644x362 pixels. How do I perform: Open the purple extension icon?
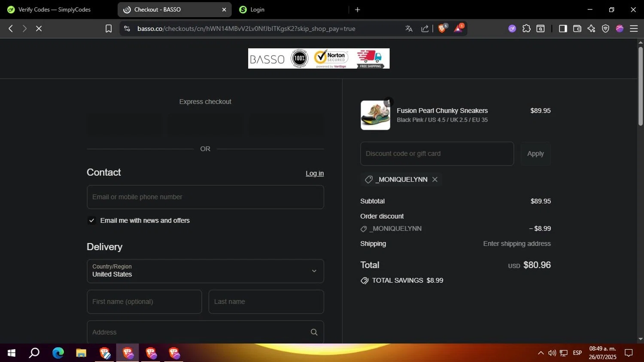pos(512,28)
